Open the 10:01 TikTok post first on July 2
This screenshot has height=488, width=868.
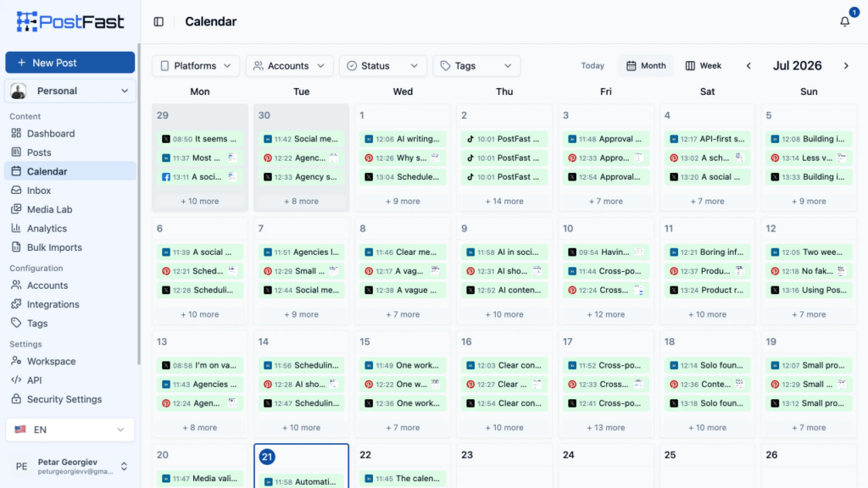pos(504,139)
